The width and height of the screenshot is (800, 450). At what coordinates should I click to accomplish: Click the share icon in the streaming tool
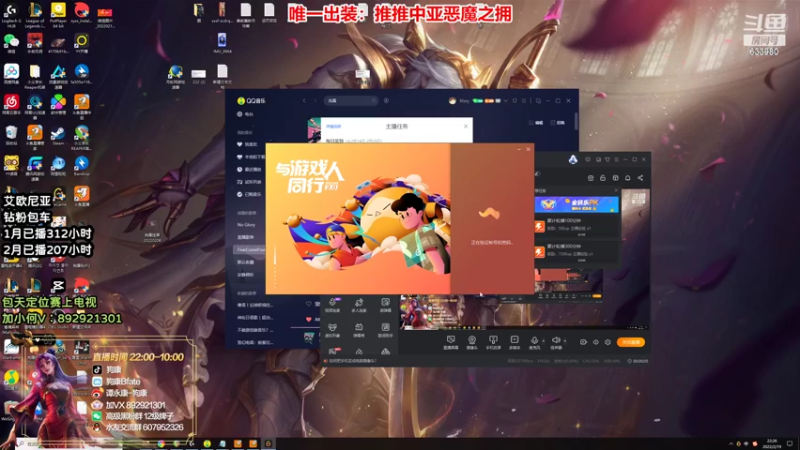click(640, 178)
